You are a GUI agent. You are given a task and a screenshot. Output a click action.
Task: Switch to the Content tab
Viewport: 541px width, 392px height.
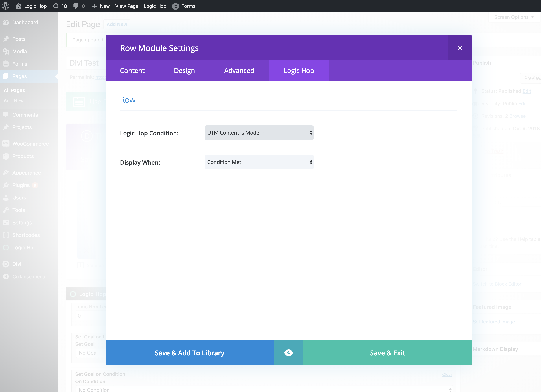pyautogui.click(x=132, y=70)
